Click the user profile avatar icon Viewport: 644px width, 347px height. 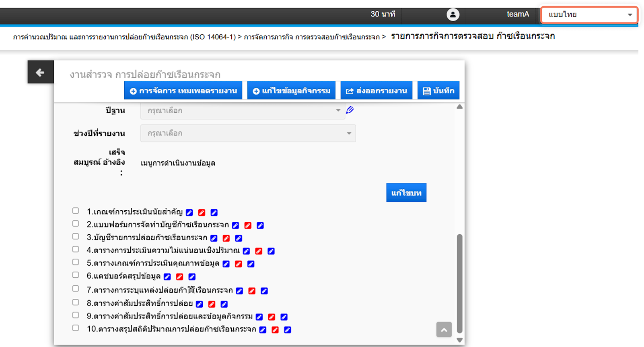(453, 14)
